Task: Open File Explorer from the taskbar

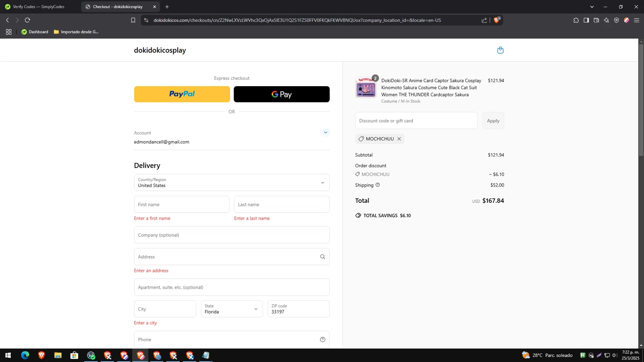Action: (x=58, y=355)
